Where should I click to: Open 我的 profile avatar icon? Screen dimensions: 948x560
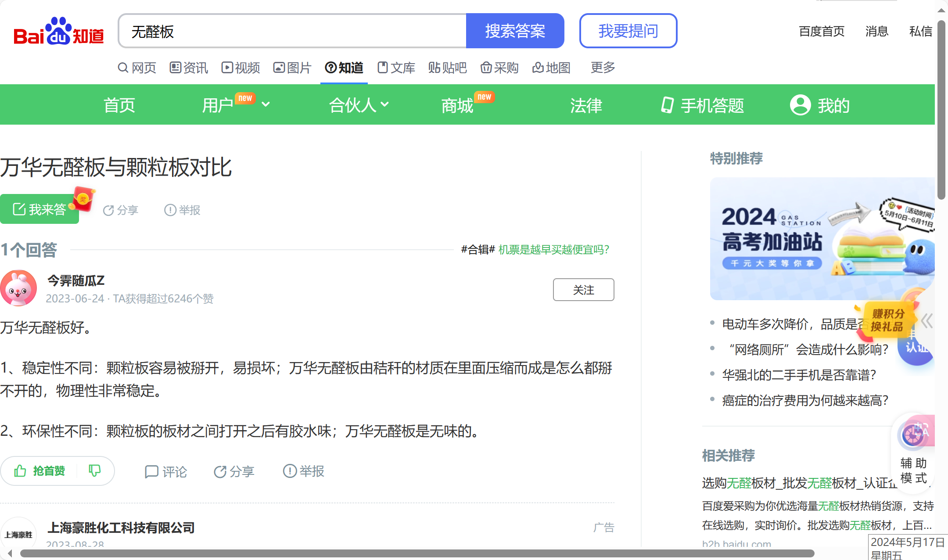(800, 105)
